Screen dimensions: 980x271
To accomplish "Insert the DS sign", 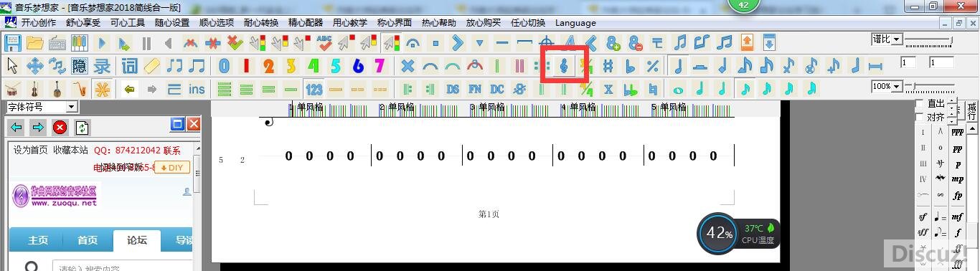I will (x=453, y=90).
